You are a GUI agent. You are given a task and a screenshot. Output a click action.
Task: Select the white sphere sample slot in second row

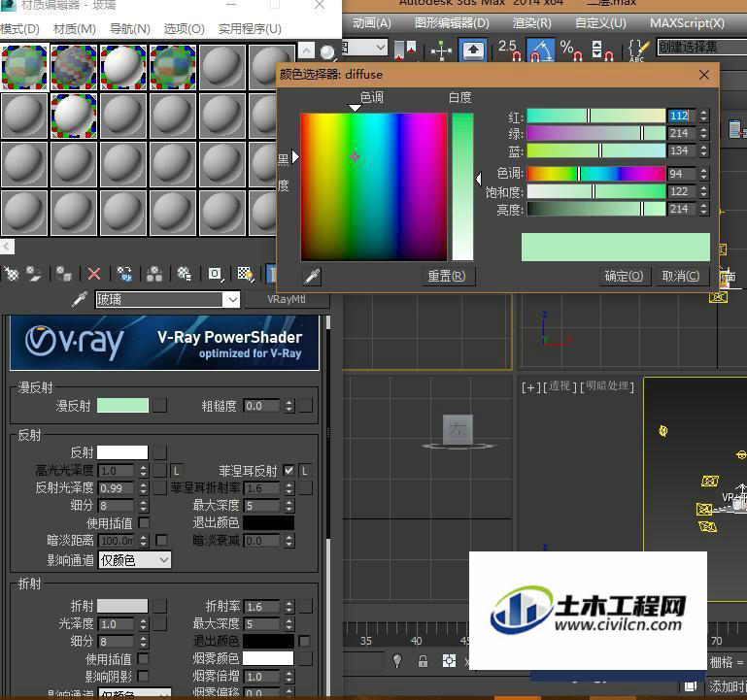click(x=74, y=116)
